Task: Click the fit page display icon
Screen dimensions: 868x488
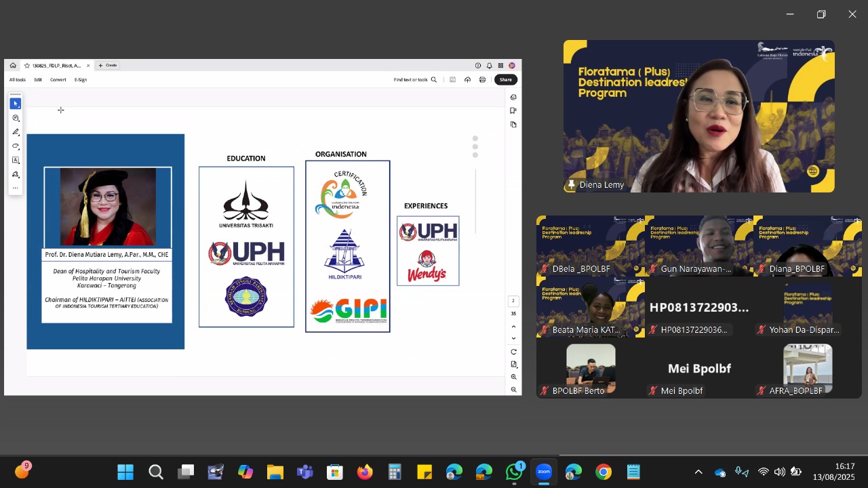Action: pyautogui.click(x=514, y=365)
